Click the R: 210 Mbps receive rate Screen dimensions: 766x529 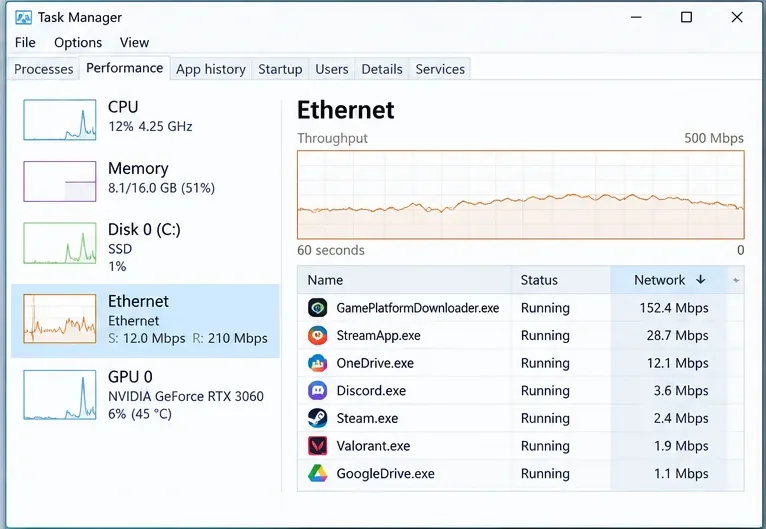pos(230,339)
